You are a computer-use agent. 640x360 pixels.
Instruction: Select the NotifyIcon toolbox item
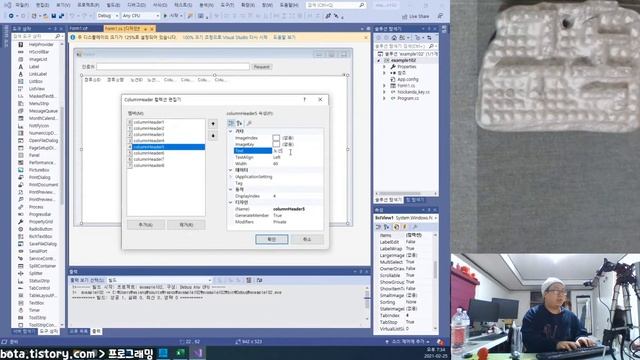[39, 126]
